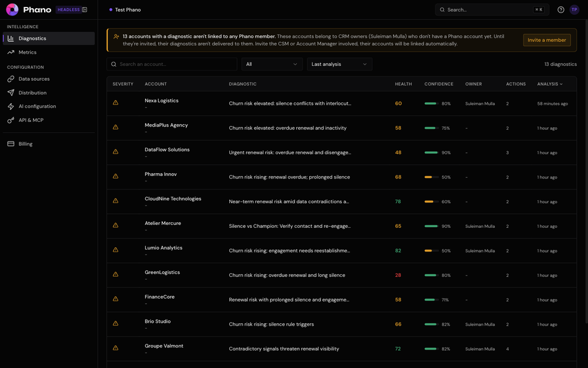Click the user icon in the warning banner
This screenshot has height=368, width=588.
116,37
